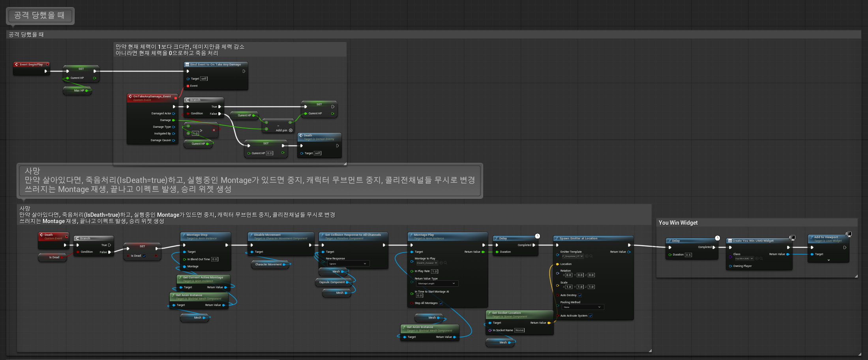
Task: Click the In Socket Name input field
Action: tap(519, 330)
